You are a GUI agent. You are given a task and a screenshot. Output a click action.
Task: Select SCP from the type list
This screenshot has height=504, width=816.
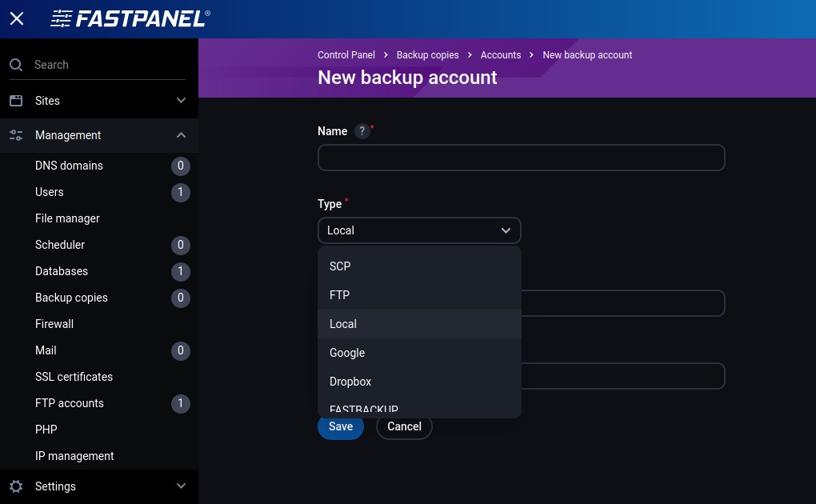[419, 266]
